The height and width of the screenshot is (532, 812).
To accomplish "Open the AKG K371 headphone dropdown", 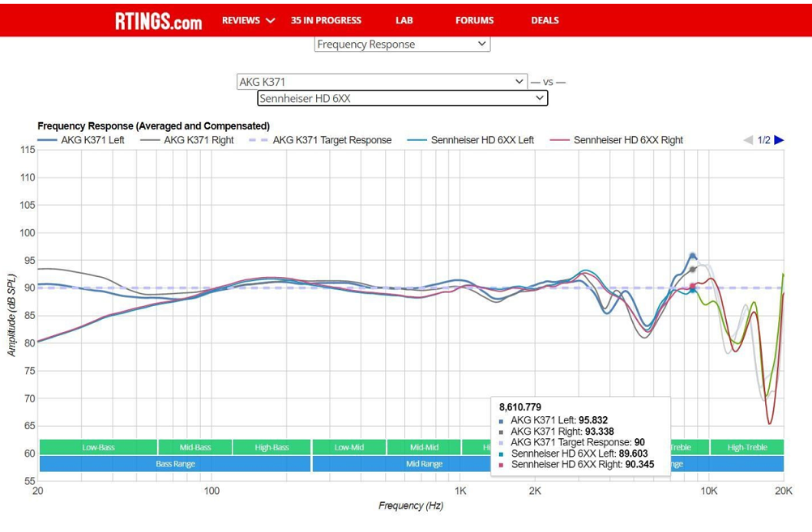I will [x=382, y=82].
